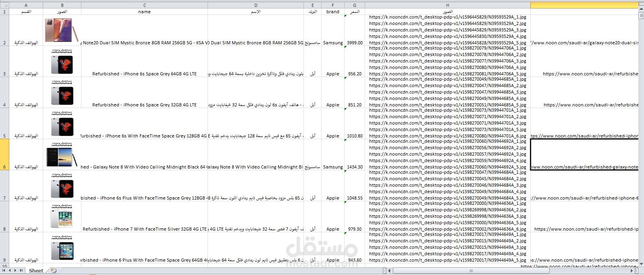
Task: Select column B header
Action: [62, 5]
